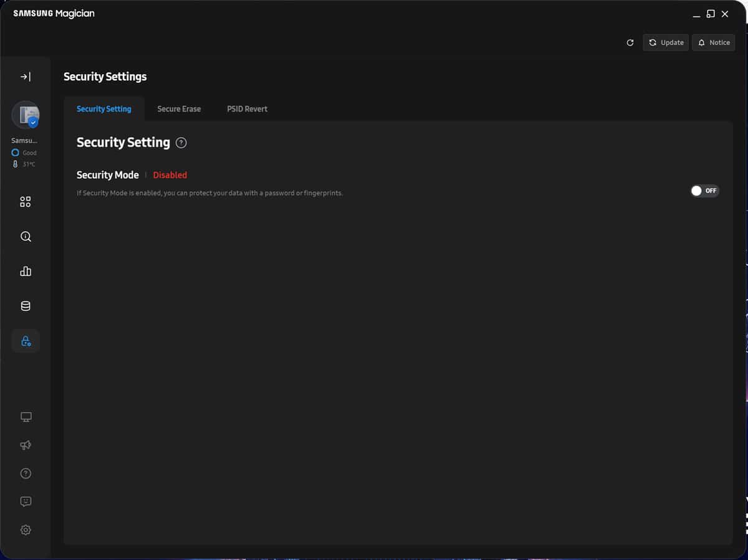Viewport: 748px width, 560px height.
Task: Switch to the PSID Revert tab
Action: (247, 109)
